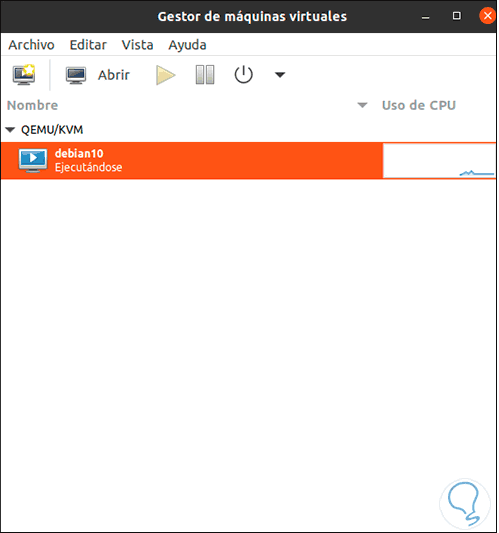Image resolution: width=499 pixels, height=533 pixels.
Task: Maximize the Gestor de máquinas virtuales window
Action: pyautogui.click(x=457, y=16)
